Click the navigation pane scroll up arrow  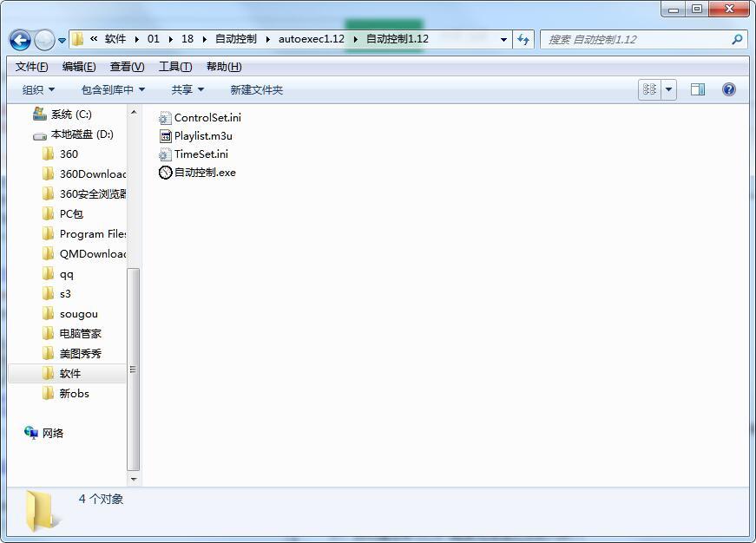tap(134, 112)
